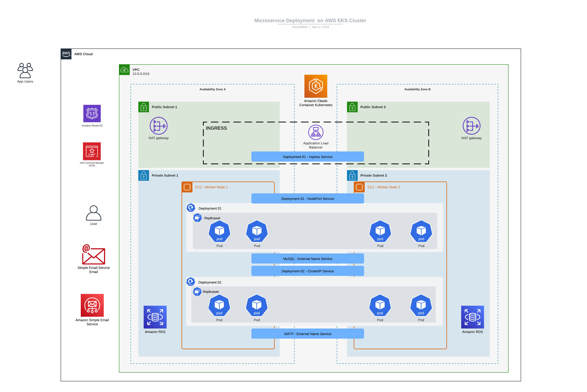The width and height of the screenshot is (587, 392).
Task: Select first pod in Deployment 02 replicaset
Action: pos(219,306)
